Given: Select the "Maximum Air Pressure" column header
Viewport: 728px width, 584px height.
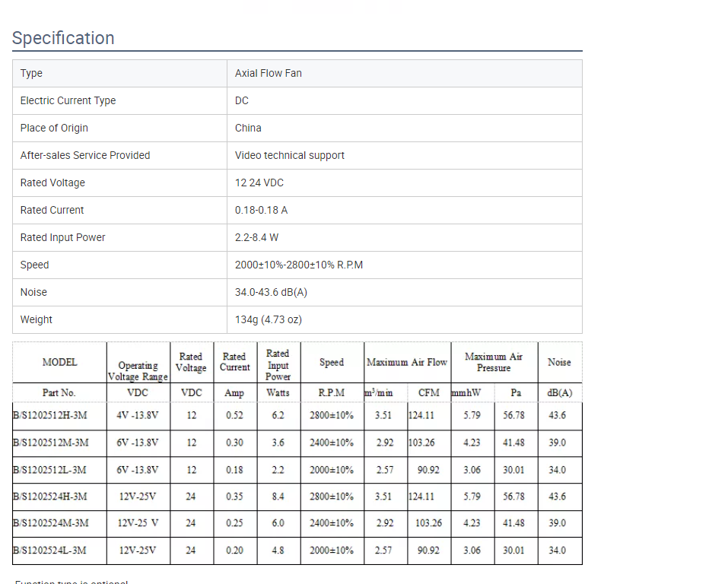Looking at the screenshot, I should [494, 362].
